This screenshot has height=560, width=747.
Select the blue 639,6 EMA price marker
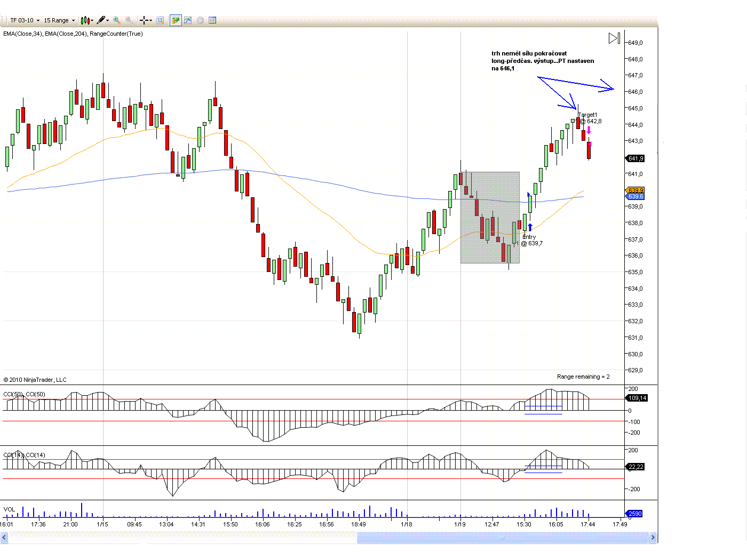(635, 196)
